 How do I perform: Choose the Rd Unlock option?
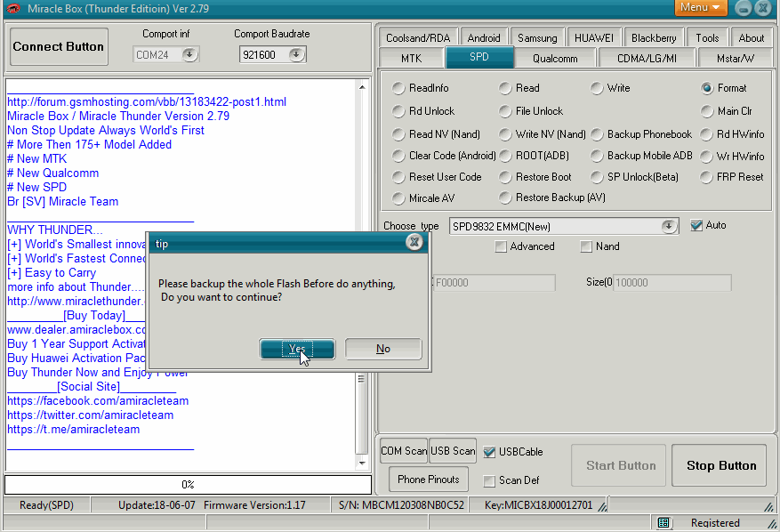point(398,111)
